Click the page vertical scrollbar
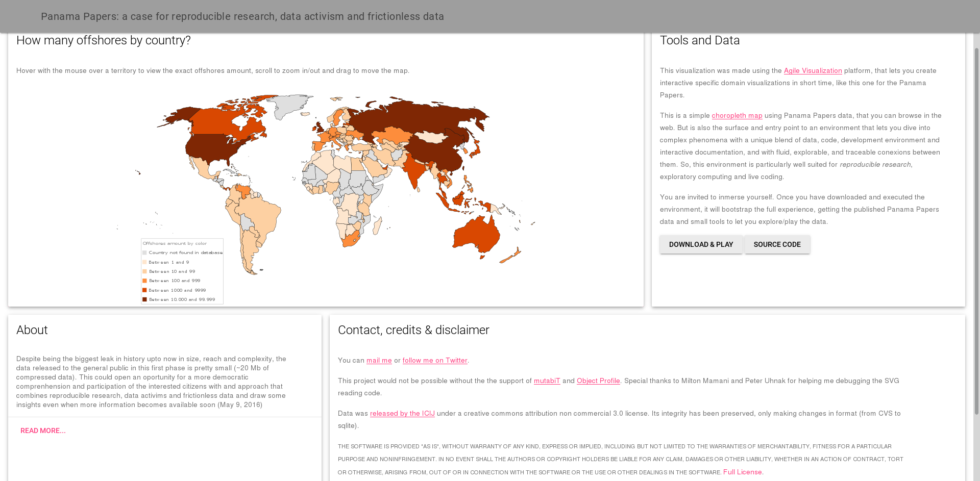The image size is (980, 481). pyautogui.click(x=976, y=230)
